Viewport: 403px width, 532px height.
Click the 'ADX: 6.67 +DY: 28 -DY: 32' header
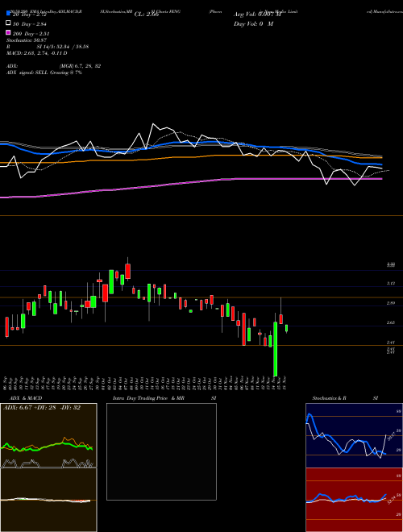click(42, 408)
